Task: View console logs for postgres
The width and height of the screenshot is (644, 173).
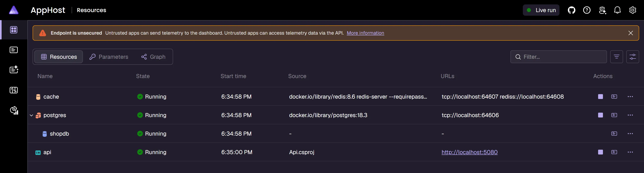Action: [614, 115]
